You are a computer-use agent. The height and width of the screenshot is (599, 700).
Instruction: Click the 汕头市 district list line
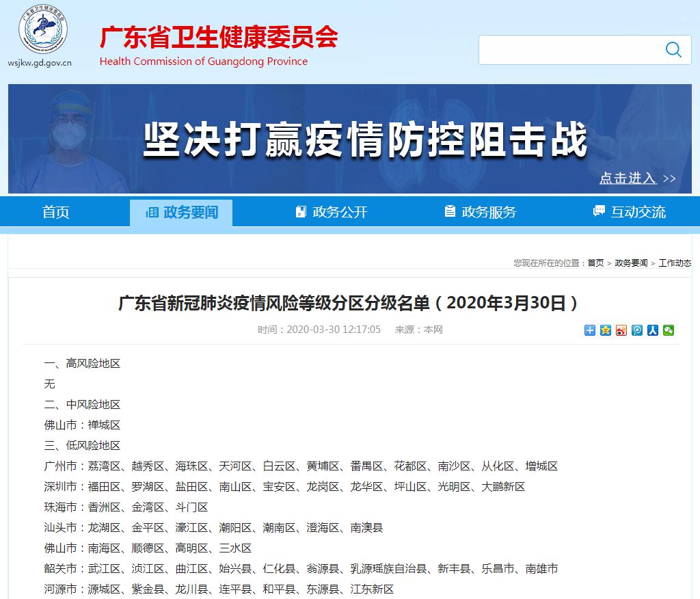point(213,528)
